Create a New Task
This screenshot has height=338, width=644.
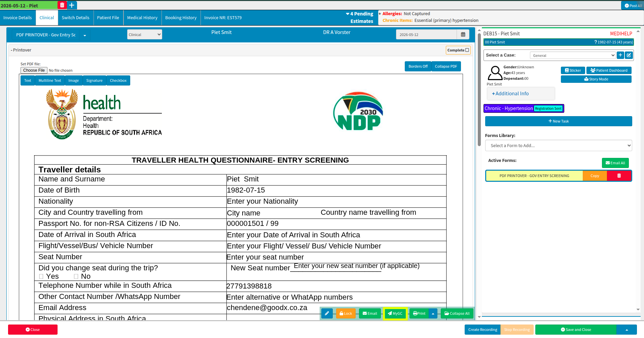pyautogui.click(x=559, y=121)
